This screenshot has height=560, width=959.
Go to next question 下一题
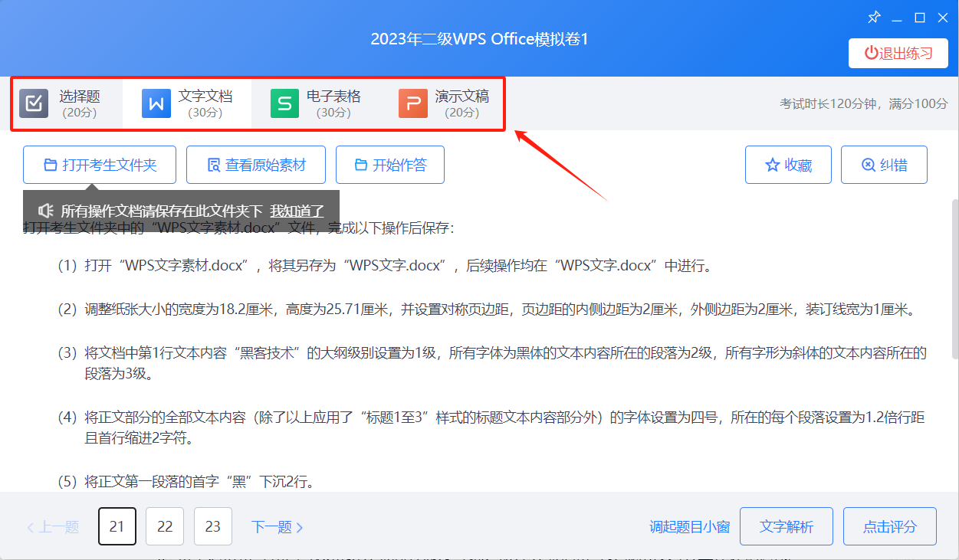(277, 526)
